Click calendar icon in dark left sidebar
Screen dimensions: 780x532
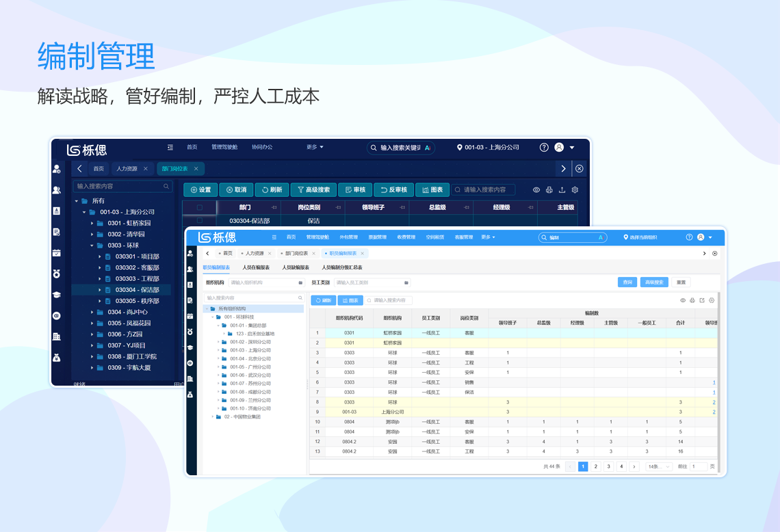point(57,252)
